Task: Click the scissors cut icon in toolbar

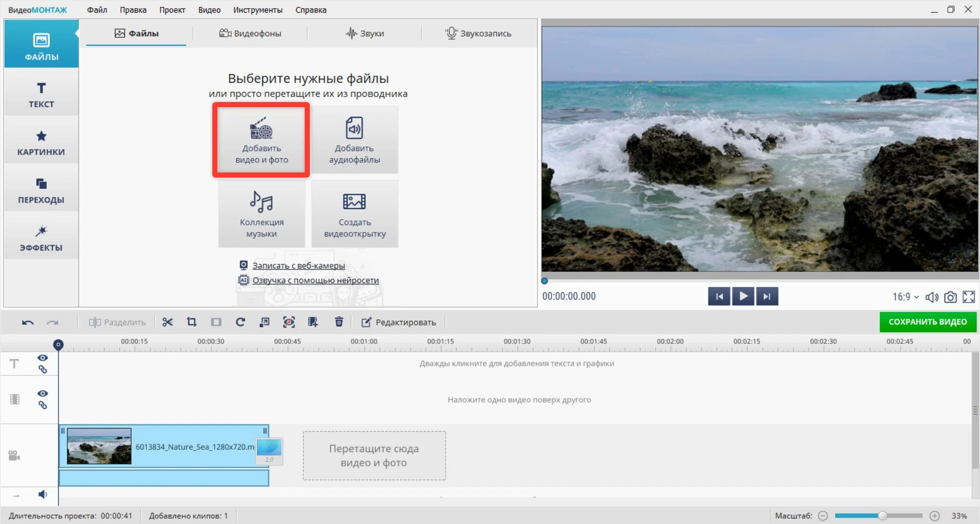Action: click(x=167, y=322)
